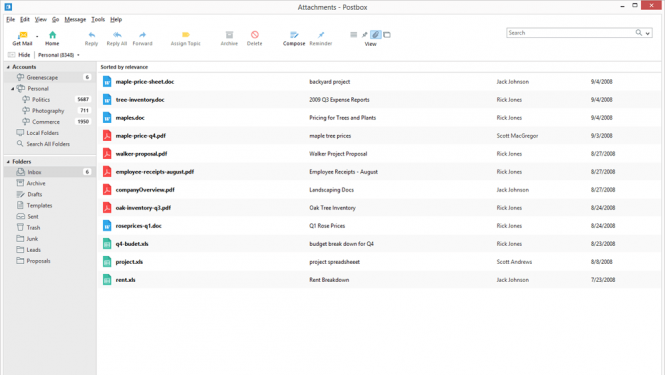Image resolution: width=665 pixels, height=375 pixels.
Task: Select the Greenescape account
Action: click(50, 77)
